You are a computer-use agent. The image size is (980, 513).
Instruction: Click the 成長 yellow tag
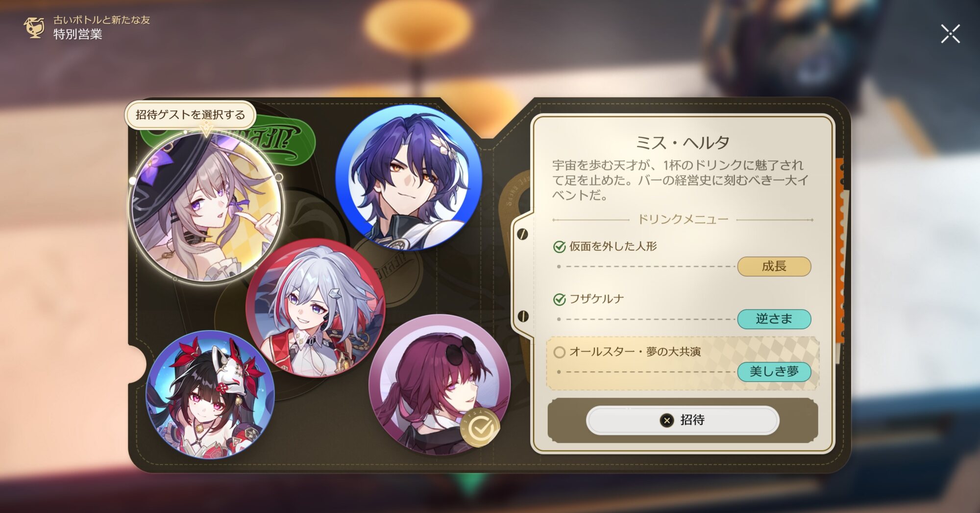point(774,266)
